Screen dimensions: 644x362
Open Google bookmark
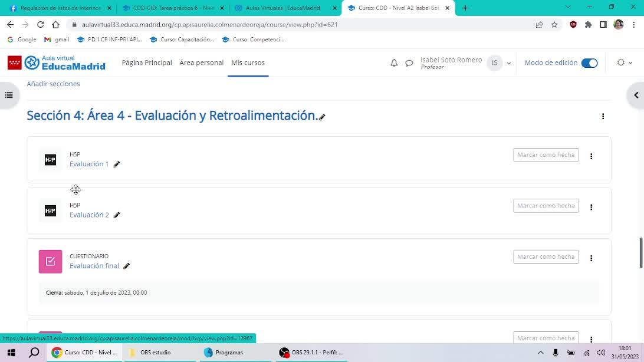coord(22,40)
